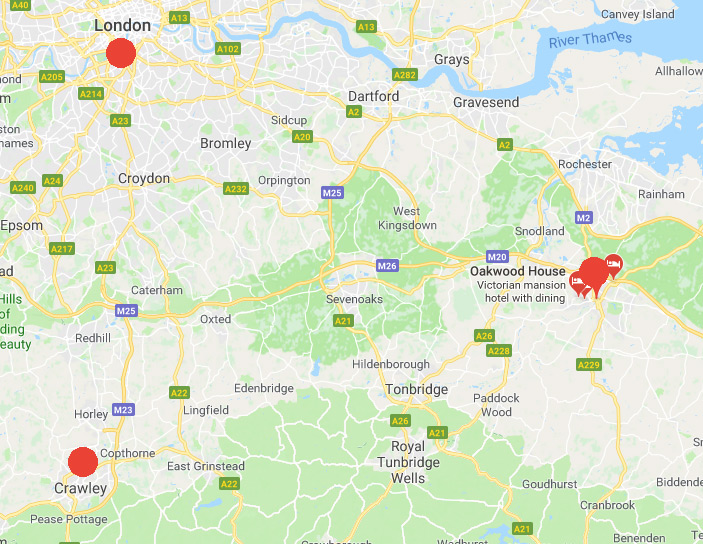Click the M23 badge near Horley
This screenshot has height=544, width=703.
point(123,409)
